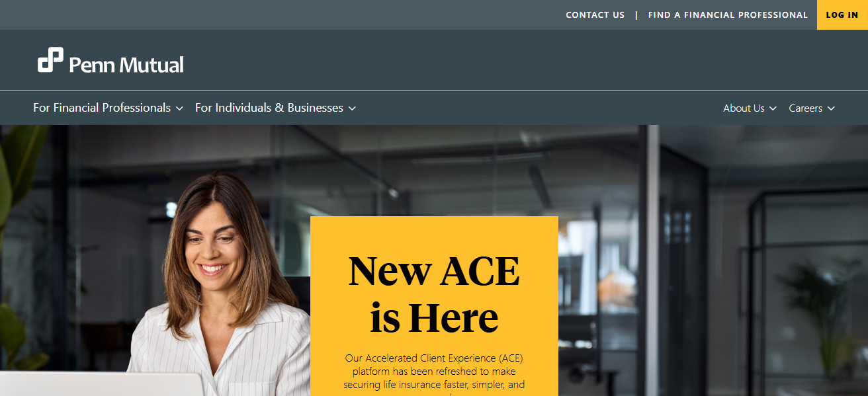The width and height of the screenshot is (868, 396).
Task: Click the Accelerated Client Experience description text
Action: click(434, 374)
